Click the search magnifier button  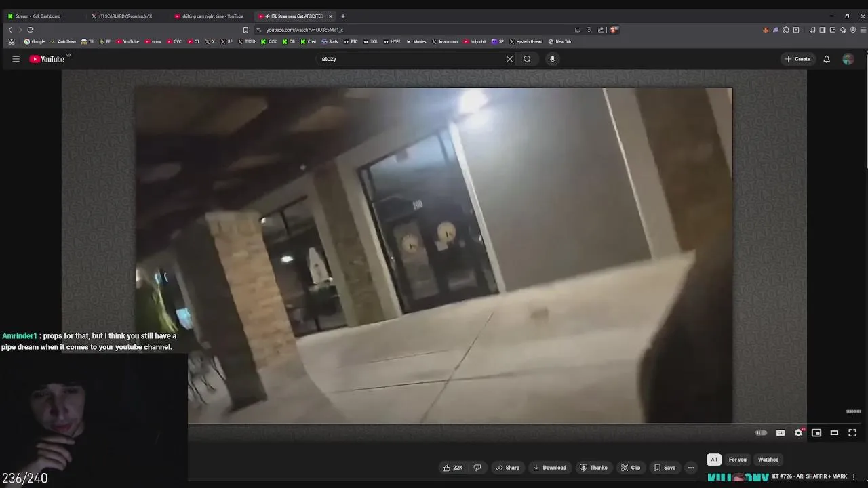[x=527, y=59]
